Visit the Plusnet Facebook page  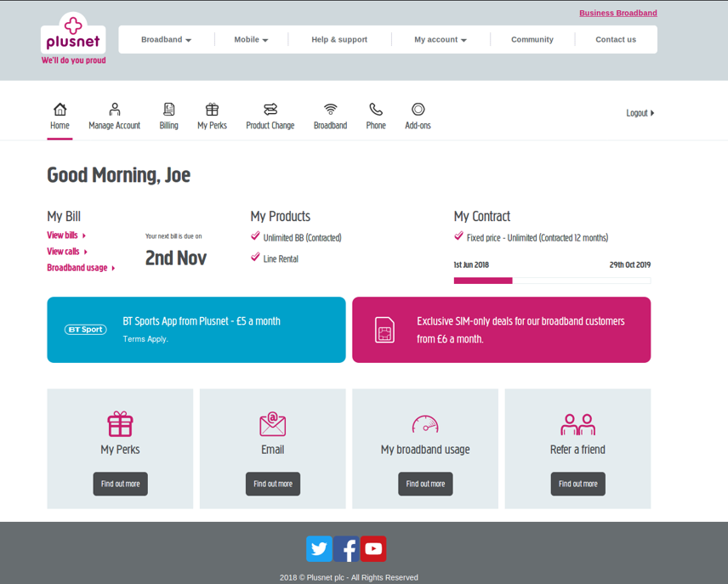point(346,549)
